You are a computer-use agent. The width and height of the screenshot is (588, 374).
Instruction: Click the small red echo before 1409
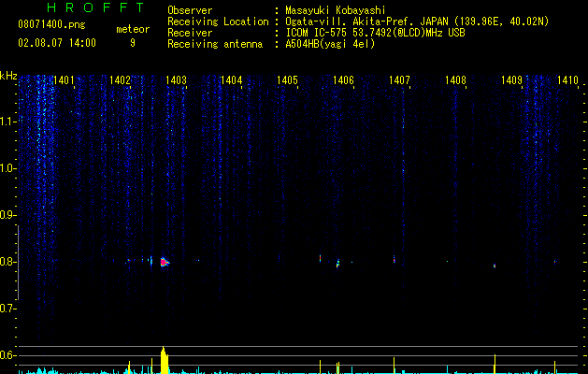[495, 266]
